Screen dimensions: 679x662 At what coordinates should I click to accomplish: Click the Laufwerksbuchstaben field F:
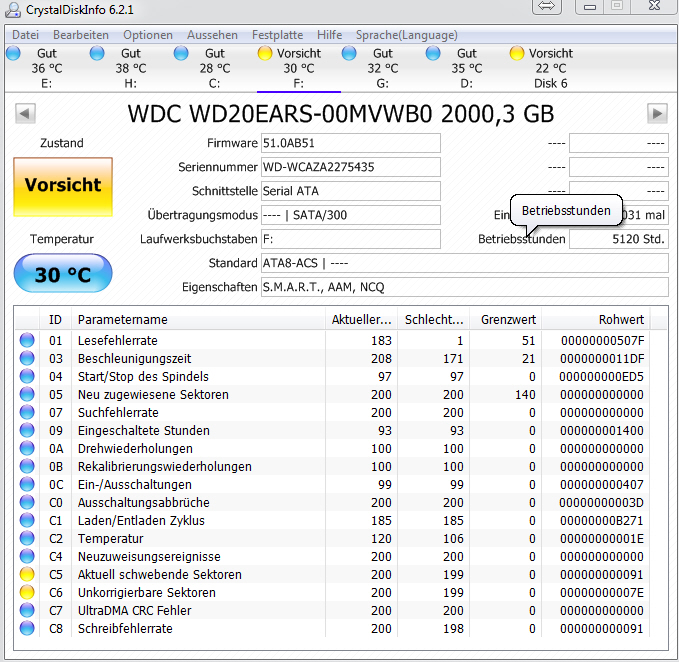pos(351,239)
